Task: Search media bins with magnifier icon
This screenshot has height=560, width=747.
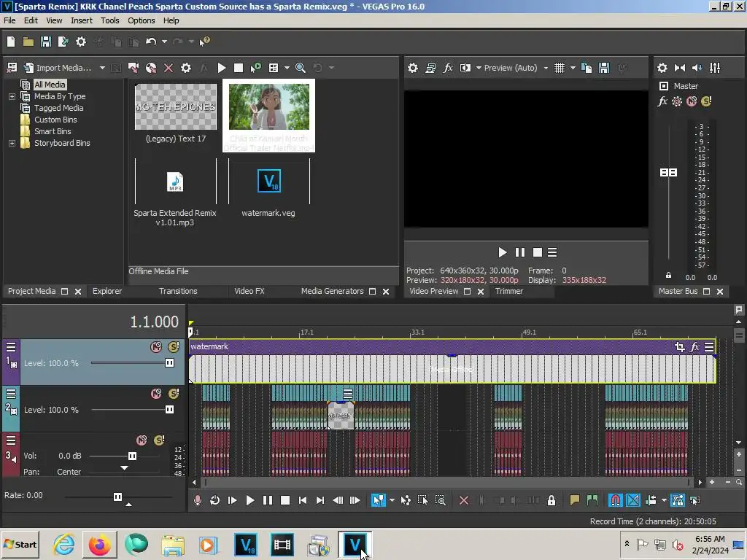Action: point(301,68)
